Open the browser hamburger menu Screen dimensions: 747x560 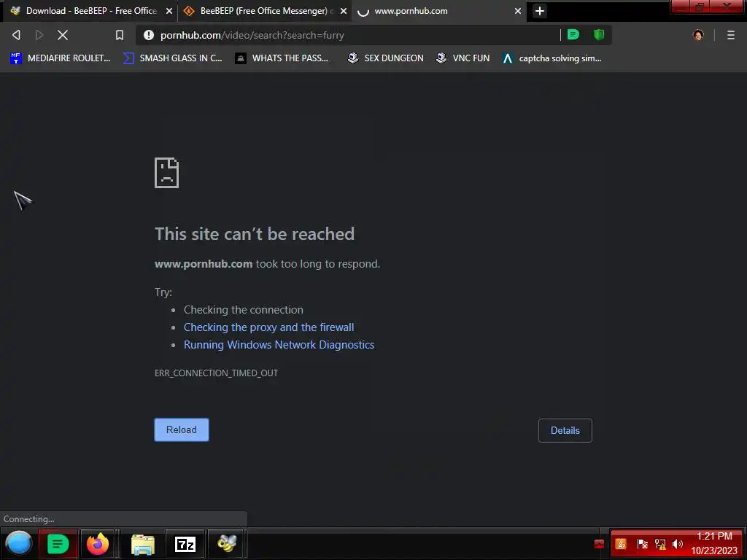[730, 35]
